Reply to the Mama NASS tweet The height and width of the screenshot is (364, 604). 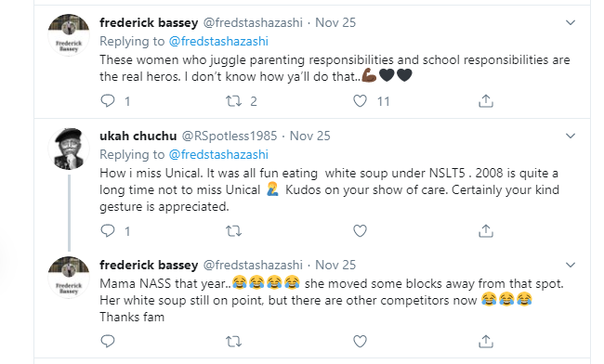point(108,341)
